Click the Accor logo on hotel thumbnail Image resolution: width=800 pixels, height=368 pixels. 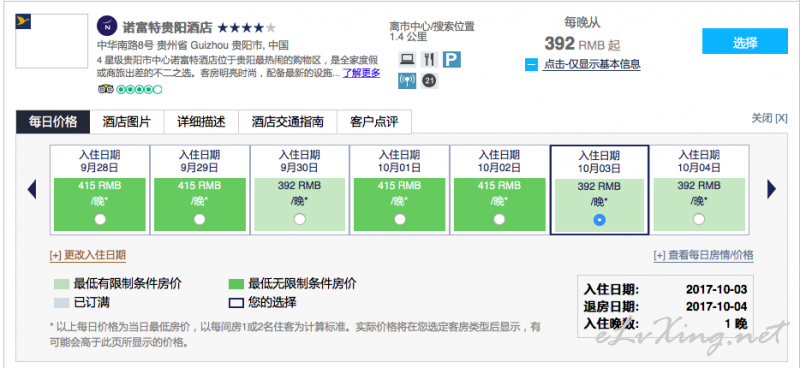[23, 22]
